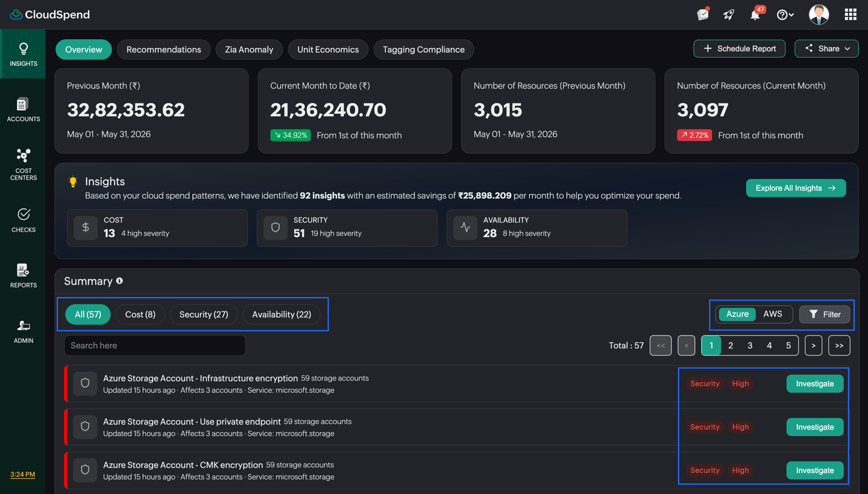Go to next page arrow
This screenshot has width=868, height=494.
click(813, 345)
